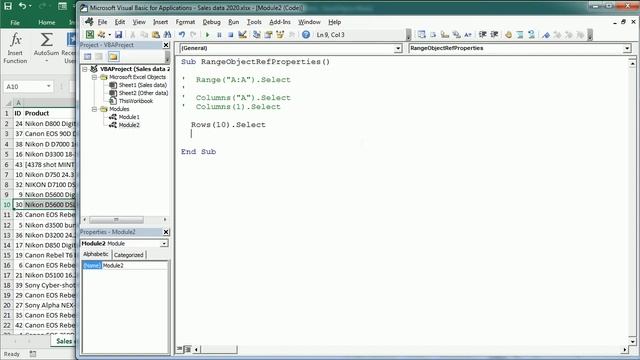The height and width of the screenshot is (360, 640).
Task: Click the Reset (stop) icon
Action: click(x=231, y=35)
